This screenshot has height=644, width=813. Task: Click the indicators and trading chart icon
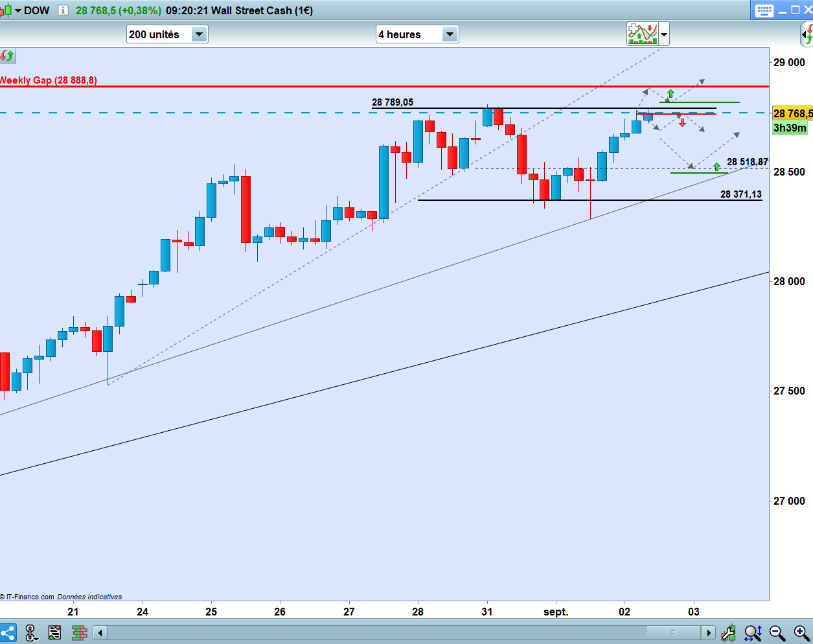click(x=642, y=34)
